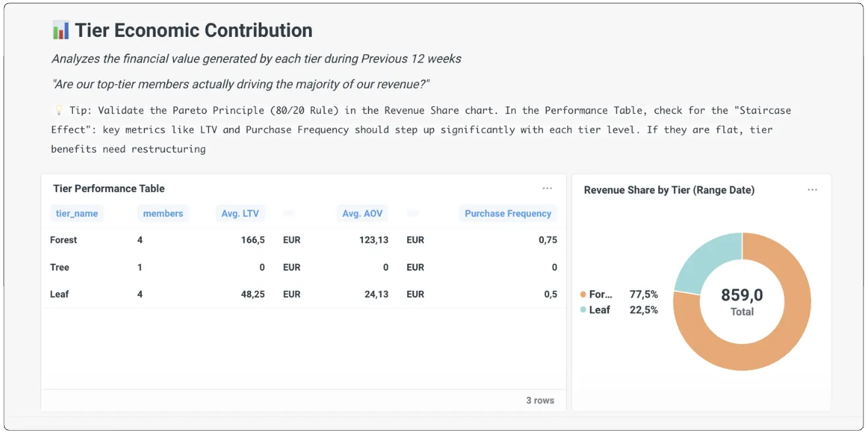Screen dimensions: 868x434
Task: Toggle the Leaf series in the legend
Action: [x=599, y=310]
